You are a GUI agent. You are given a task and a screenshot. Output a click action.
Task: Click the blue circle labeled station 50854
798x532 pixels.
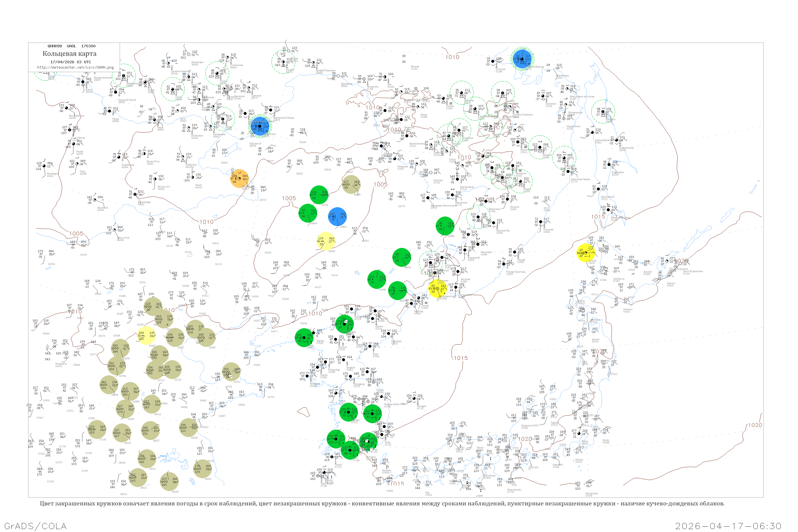[337, 217]
